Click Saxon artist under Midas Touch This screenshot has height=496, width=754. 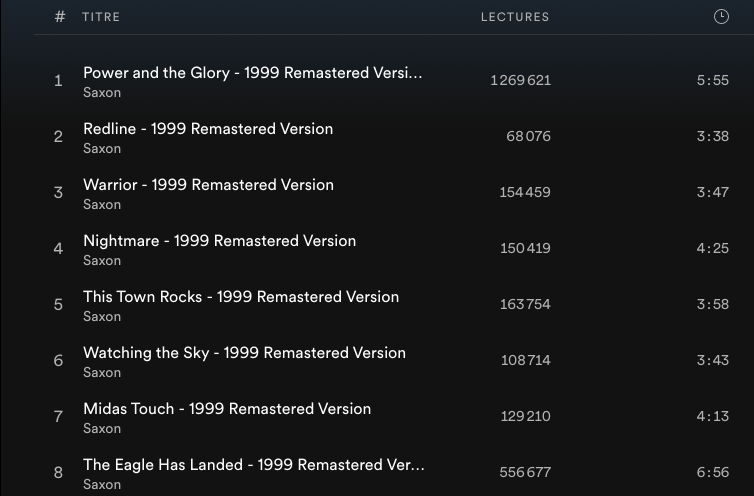(102, 429)
